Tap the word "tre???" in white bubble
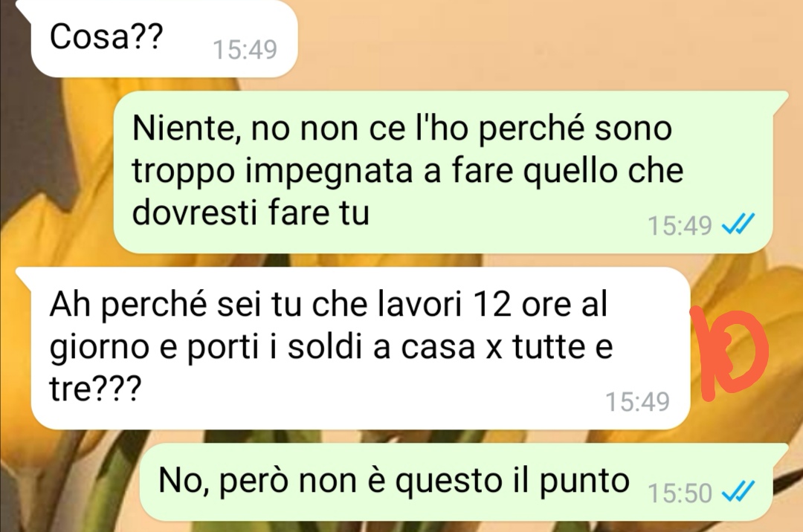 [94, 389]
